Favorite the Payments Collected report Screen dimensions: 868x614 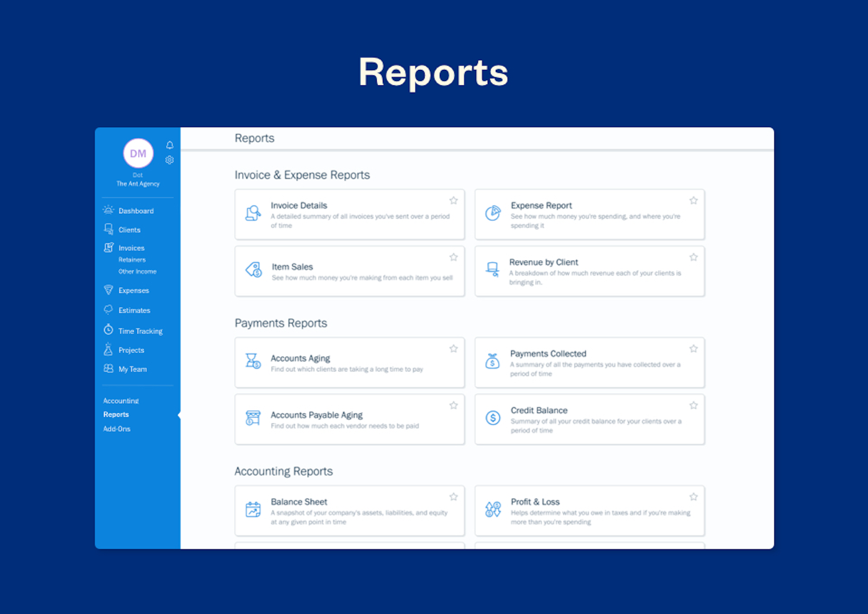(x=693, y=348)
